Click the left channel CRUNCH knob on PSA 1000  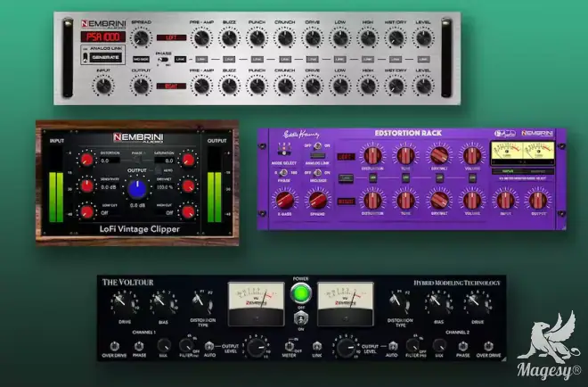tap(284, 38)
